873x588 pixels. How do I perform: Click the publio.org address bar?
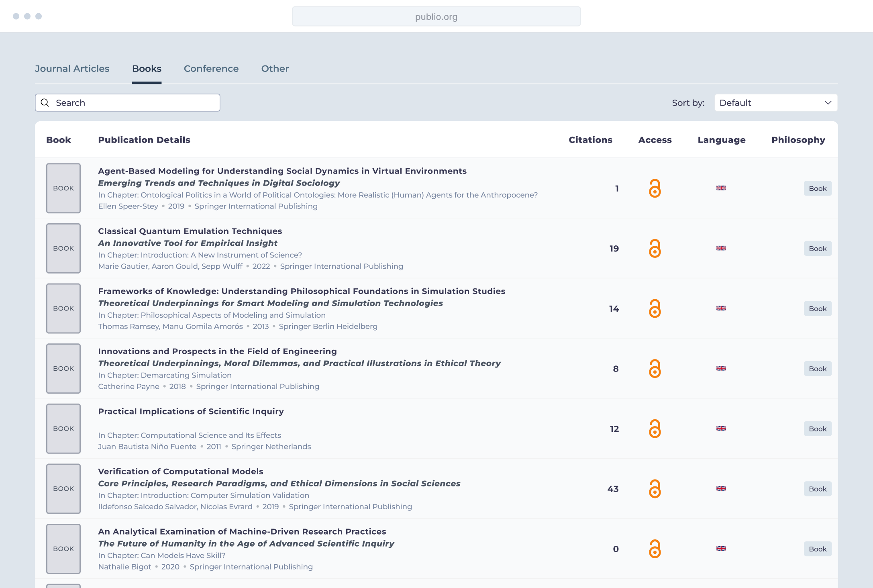[x=436, y=17]
